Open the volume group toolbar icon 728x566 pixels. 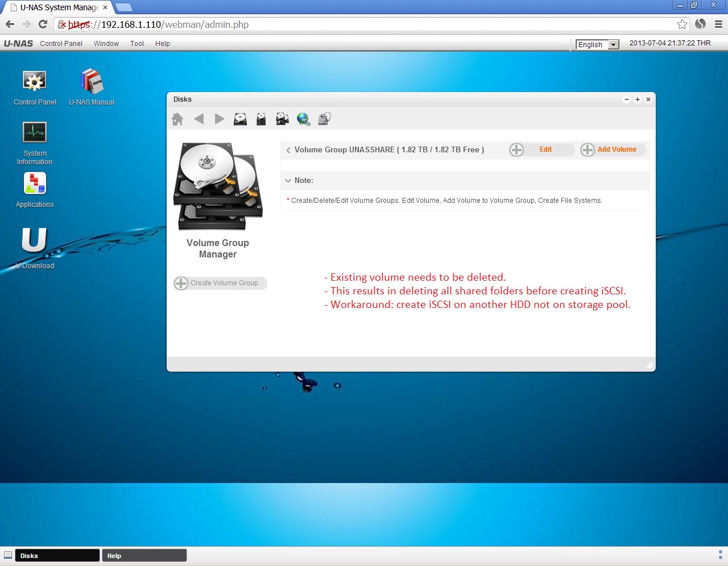tap(282, 119)
